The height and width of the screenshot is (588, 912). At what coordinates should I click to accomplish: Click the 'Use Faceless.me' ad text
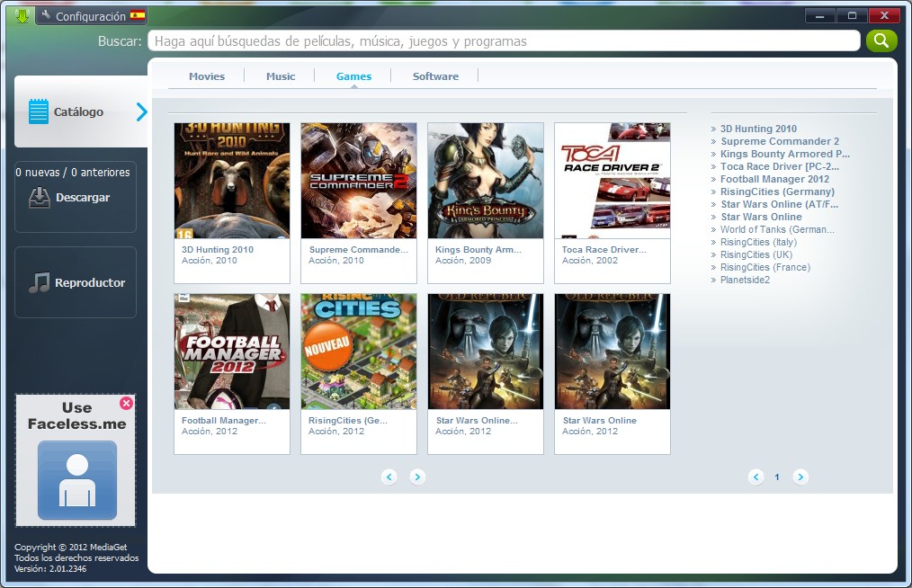tap(76, 416)
